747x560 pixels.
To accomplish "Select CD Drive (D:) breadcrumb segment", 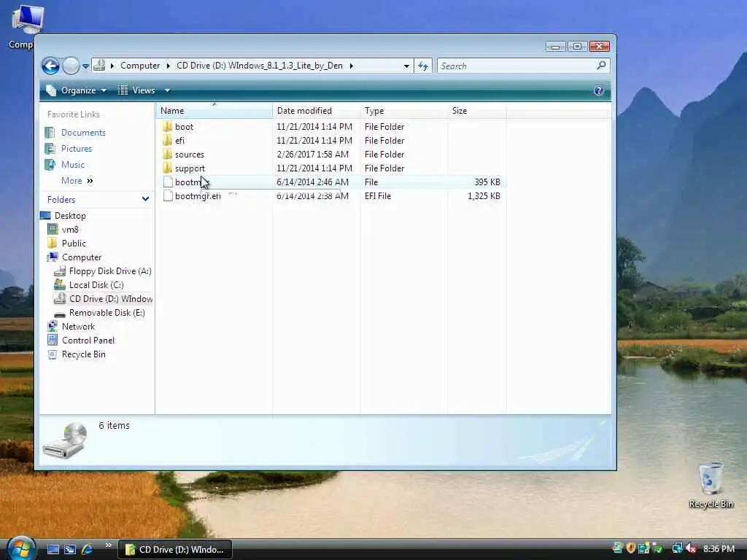I will coord(260,66).
